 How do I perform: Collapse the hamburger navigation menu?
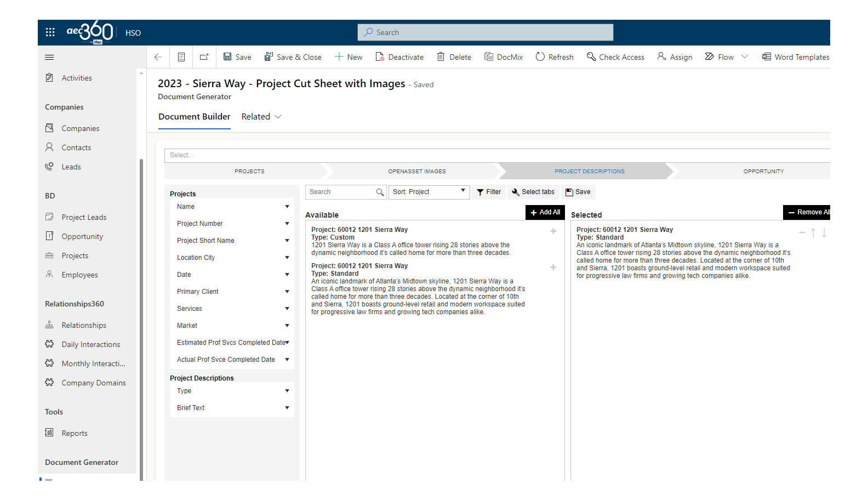pyautogui.click(x=49, y=57)
